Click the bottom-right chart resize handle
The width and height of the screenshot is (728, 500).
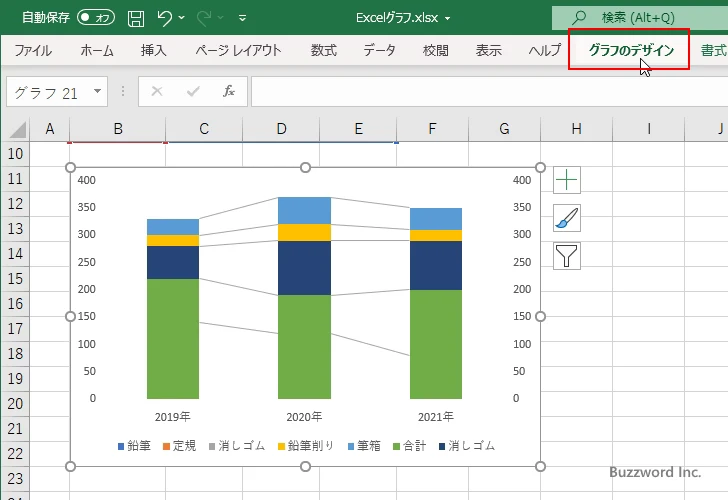(540, 466)
